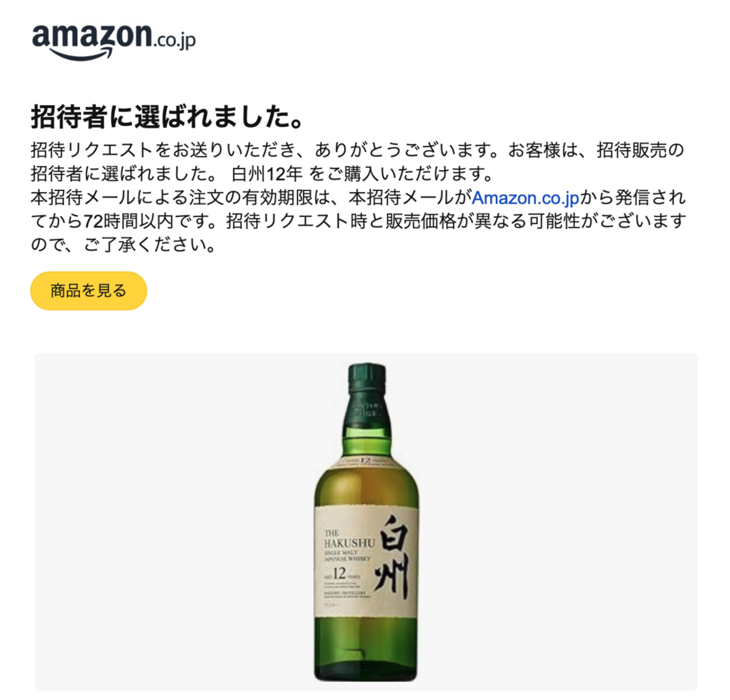The width and height of the screenshot is (730, 700).
Task: Click the 72時間以内 text in message
Action: pyautogui.click(x=120, y=221)
